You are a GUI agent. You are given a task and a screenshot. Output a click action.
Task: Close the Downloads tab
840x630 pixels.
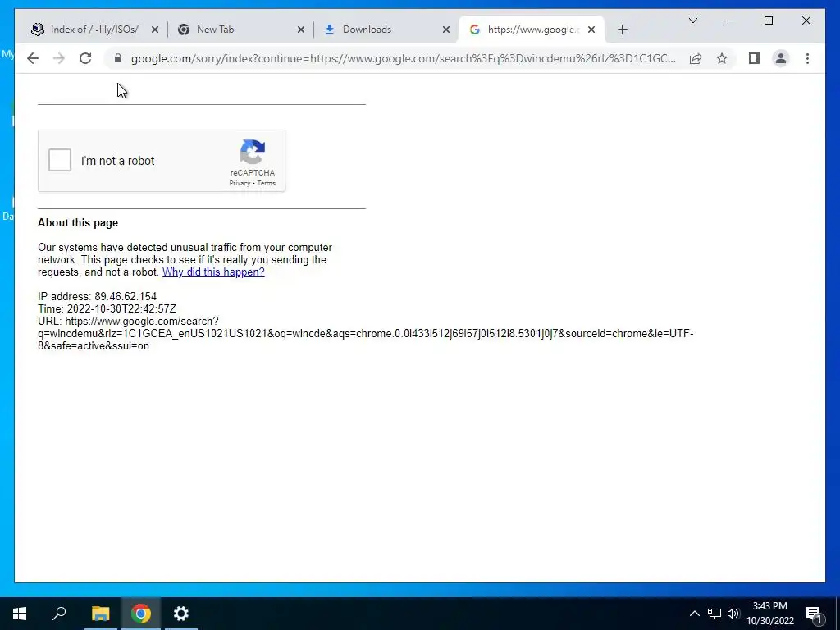coord(446,30)
